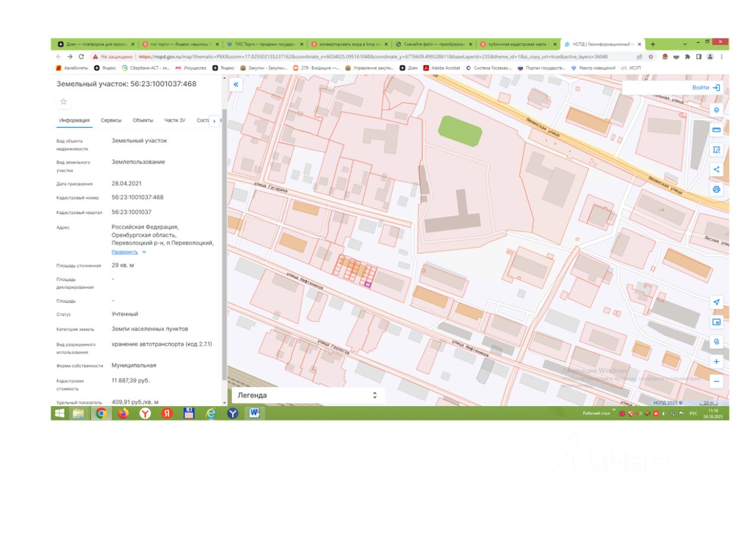The height and width of the screenshot is (535, 756).
Task: Select the Объекты tab
Action: click(x=143, y=121)
